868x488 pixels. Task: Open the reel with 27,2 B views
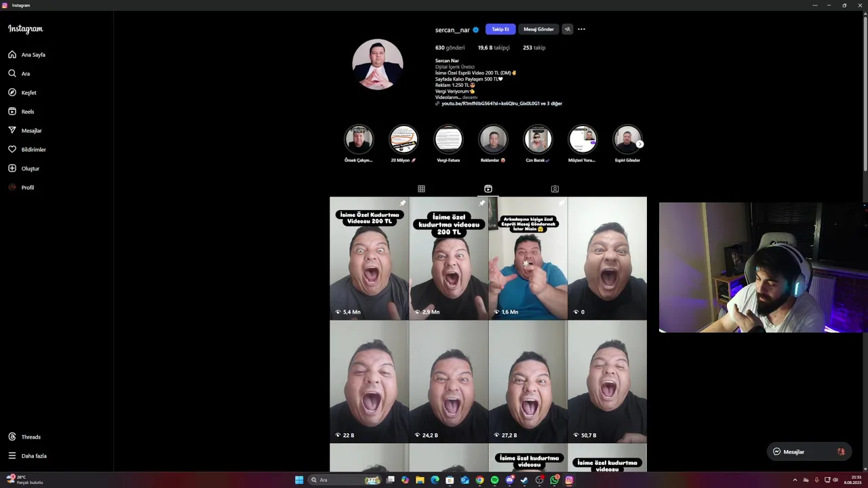(x=528, y=382)
